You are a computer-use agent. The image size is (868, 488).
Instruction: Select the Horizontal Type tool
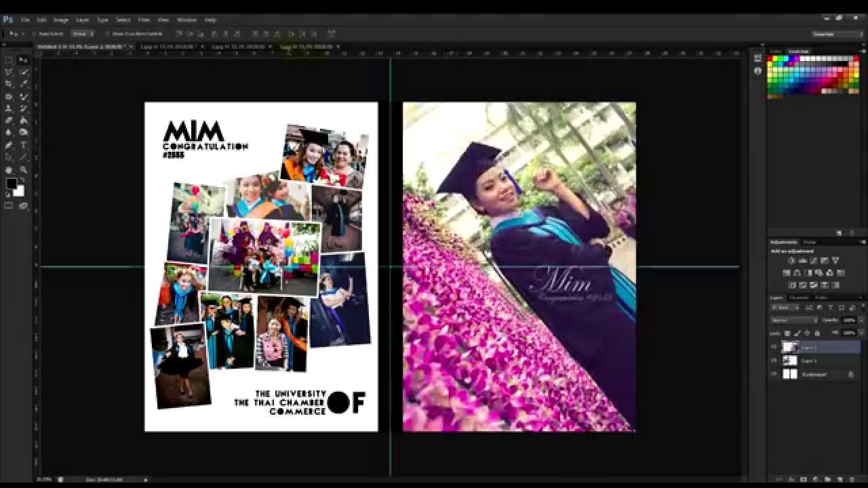pyautogui.click(x=24, y=145)
